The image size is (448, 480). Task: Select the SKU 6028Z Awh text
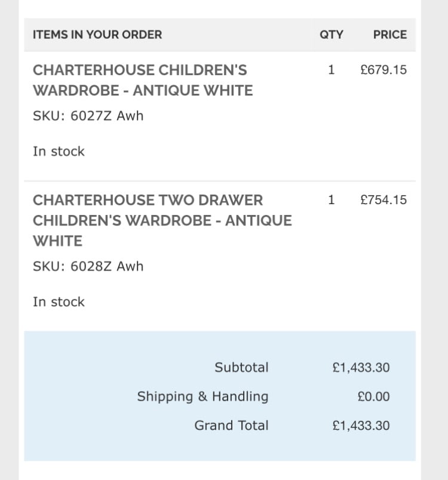(x=88, y=266)
